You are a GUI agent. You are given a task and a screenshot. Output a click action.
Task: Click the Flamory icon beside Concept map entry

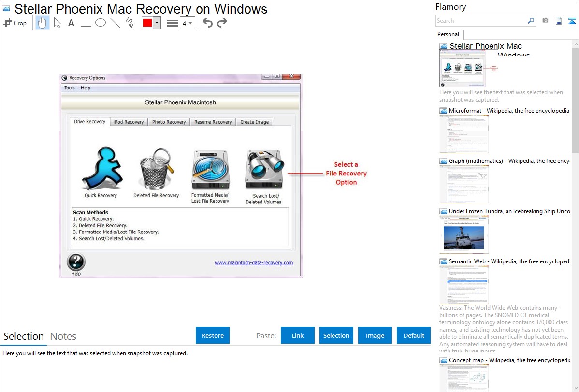(443, 360)
